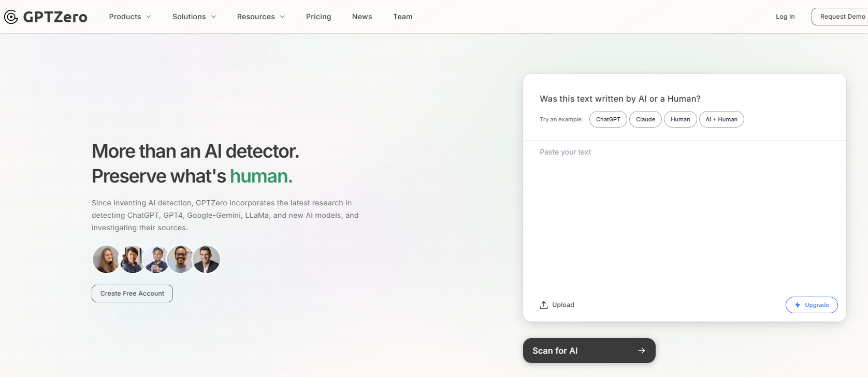Expand the Resources dropdown chevron
The width and height of the screenshot is (868, 377).
pos(282,17)
